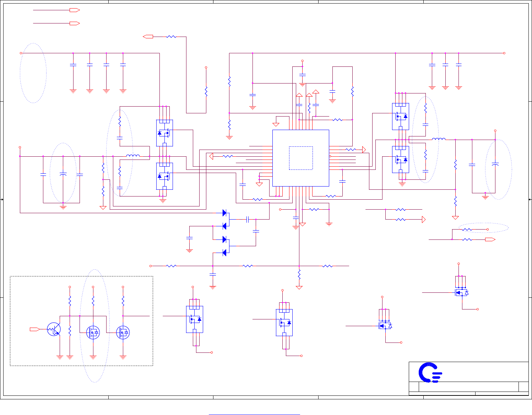The height and width of the screenshot is (415, 532).
Task: Select the output inductor right of the MOSFETs
Action: tap(439, 139)
